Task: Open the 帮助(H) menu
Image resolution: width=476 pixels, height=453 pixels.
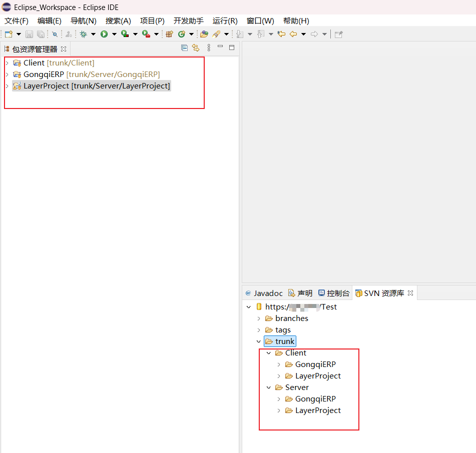Action: click(x=296, y=21)
